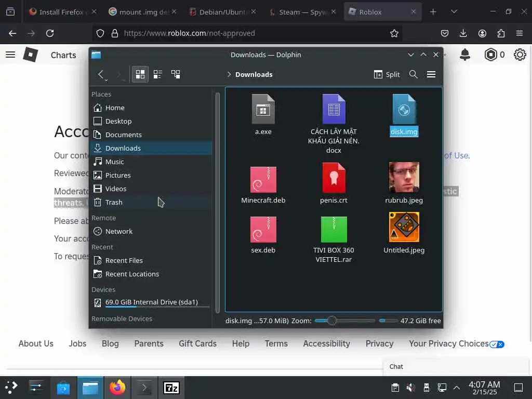Click free space bar showing 47.2 GiB free
Viewport: 532px width, 399px height.
click(389, 321)
